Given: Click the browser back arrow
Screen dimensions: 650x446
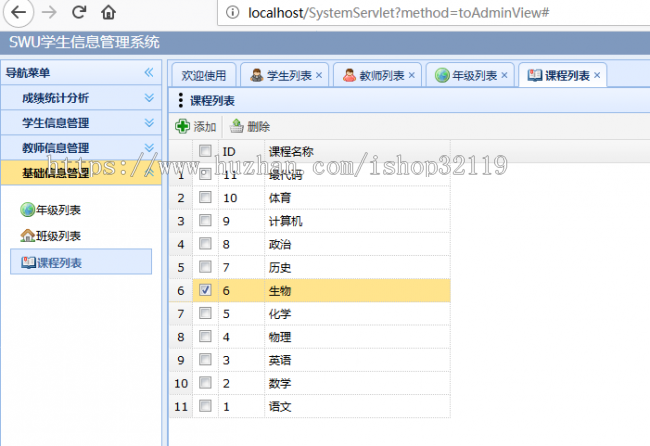Looking at the screenshot, I should pyautogui.click(x=18, y=12).
